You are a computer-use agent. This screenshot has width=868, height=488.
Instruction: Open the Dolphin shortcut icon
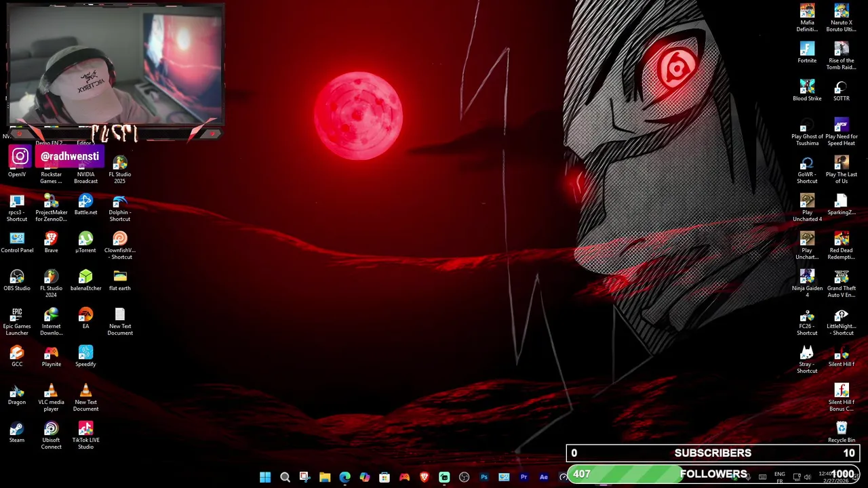click(119, 207)
